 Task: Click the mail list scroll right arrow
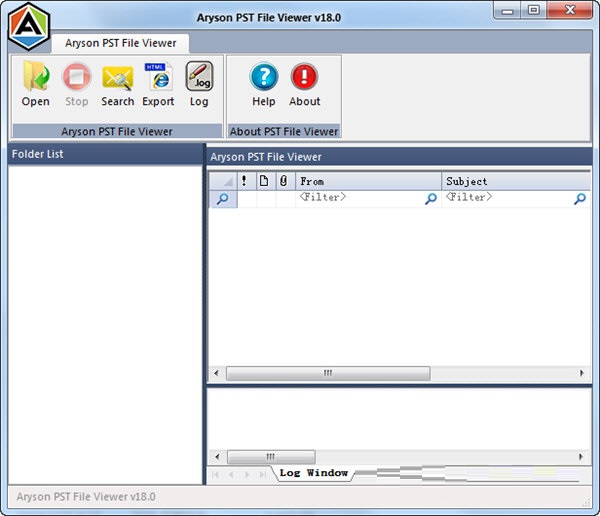point(582,373)
